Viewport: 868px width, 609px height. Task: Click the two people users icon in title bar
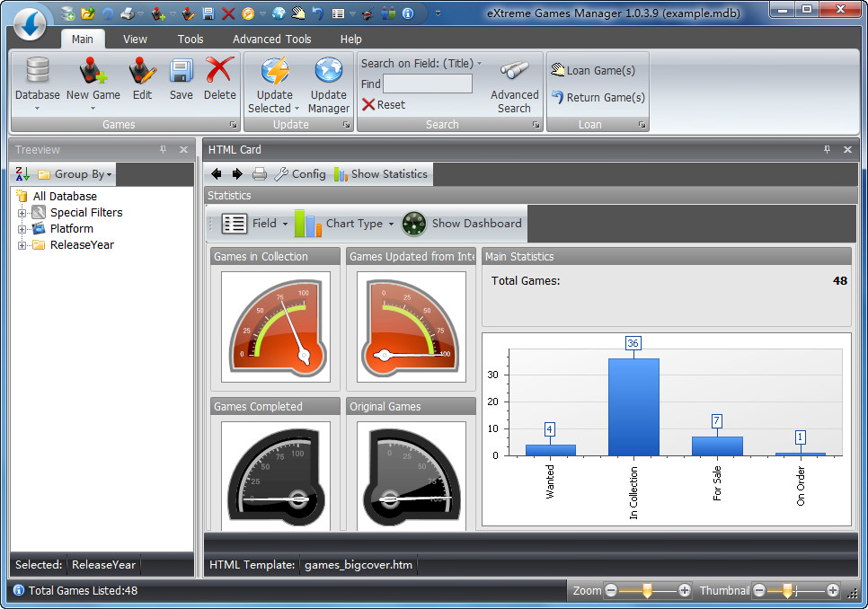click(x=388, y=13)
